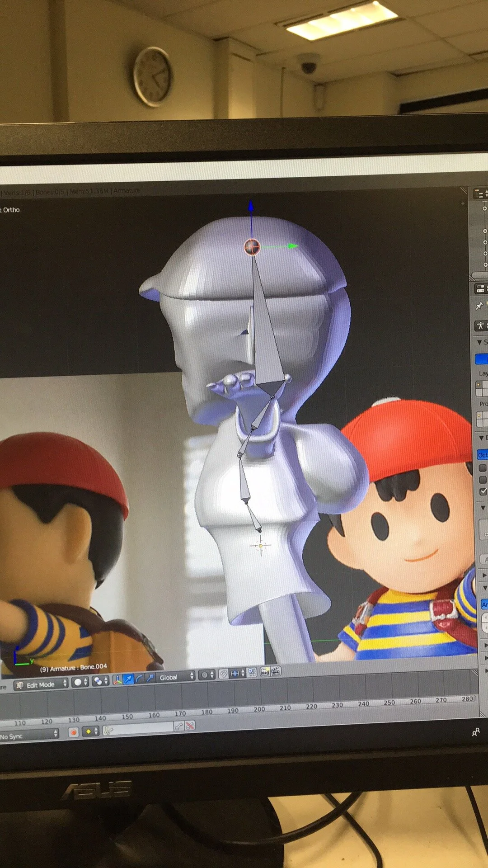
Task: Open the pivot point dropdown
Action: pyautogui.click(x=100, y=681)
